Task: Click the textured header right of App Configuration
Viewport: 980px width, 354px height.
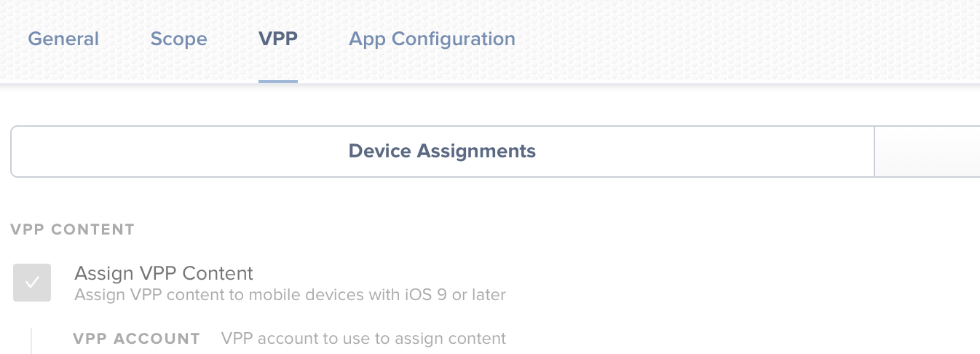Action: pyautogui.click(x=748, y=39)
